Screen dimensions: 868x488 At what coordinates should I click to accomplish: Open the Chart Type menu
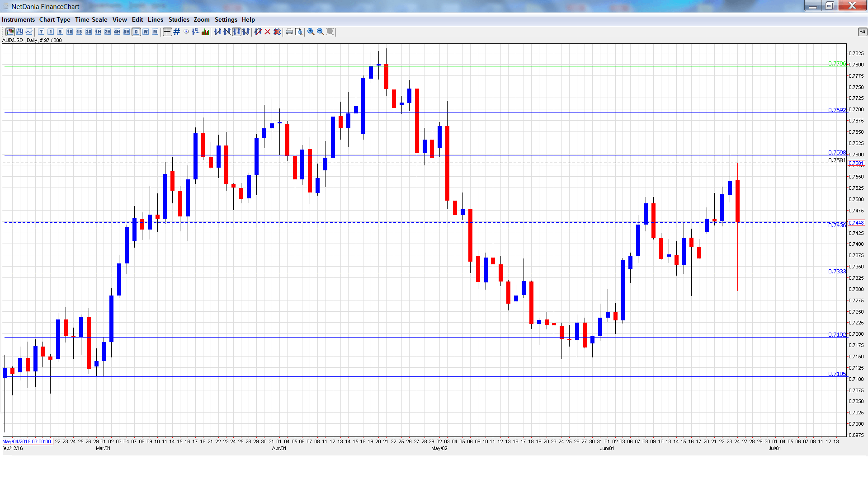(55, 19)
